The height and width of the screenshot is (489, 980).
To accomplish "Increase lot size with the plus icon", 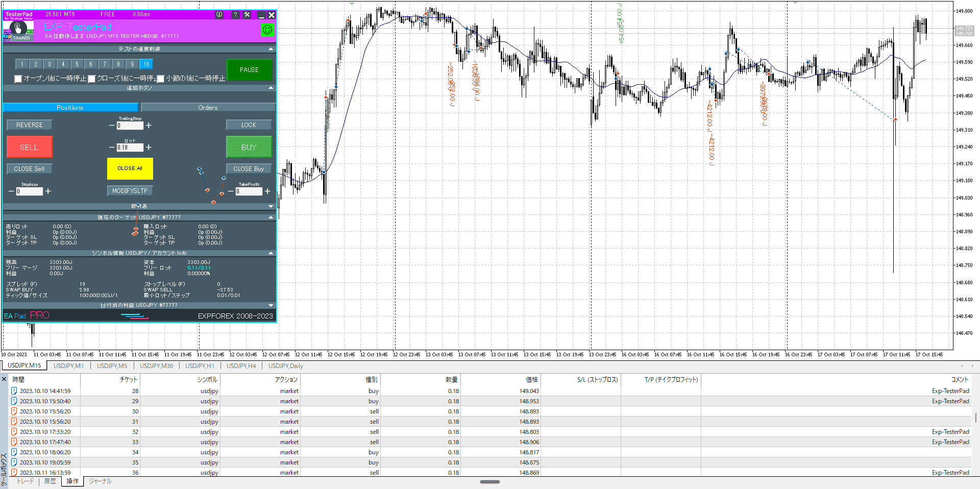I will pyautogui.click(x=149, y=148).
